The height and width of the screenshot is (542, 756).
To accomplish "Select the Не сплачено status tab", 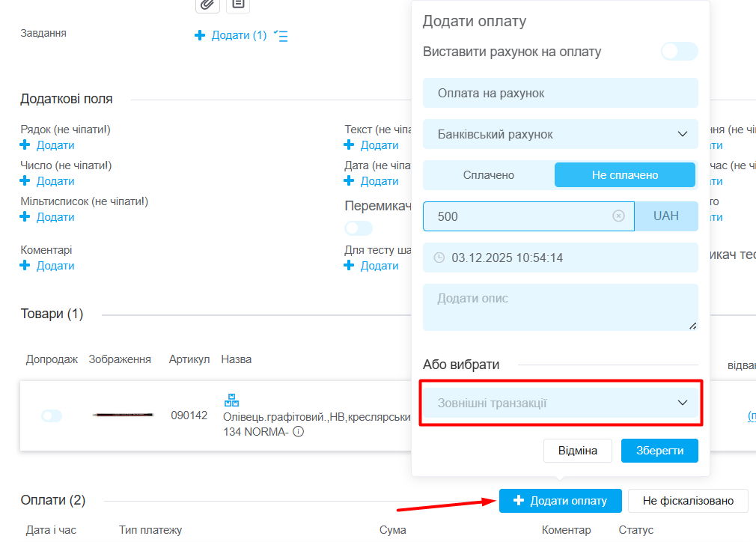I will tap(624, 175).
